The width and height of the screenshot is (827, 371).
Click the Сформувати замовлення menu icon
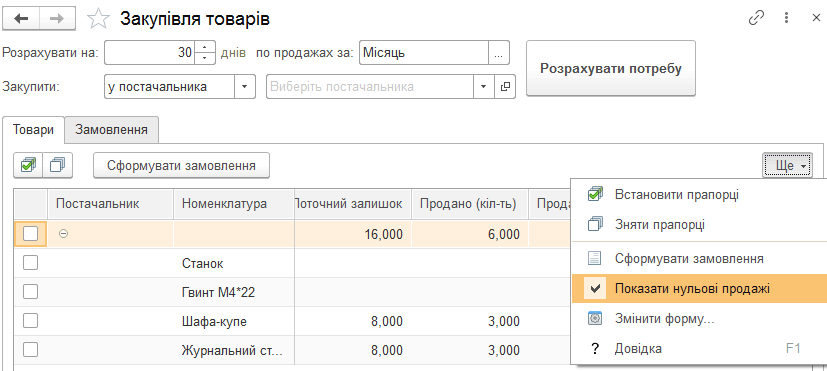coord(595,259)
